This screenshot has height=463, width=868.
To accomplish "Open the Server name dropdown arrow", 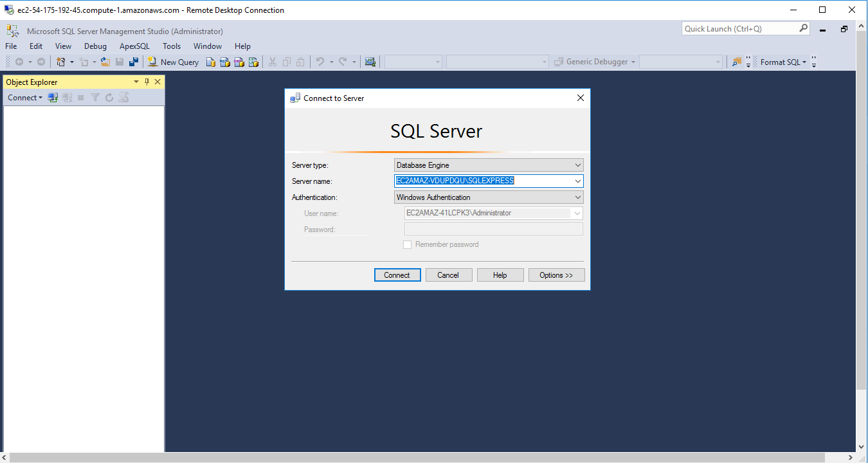I will 577,181.
